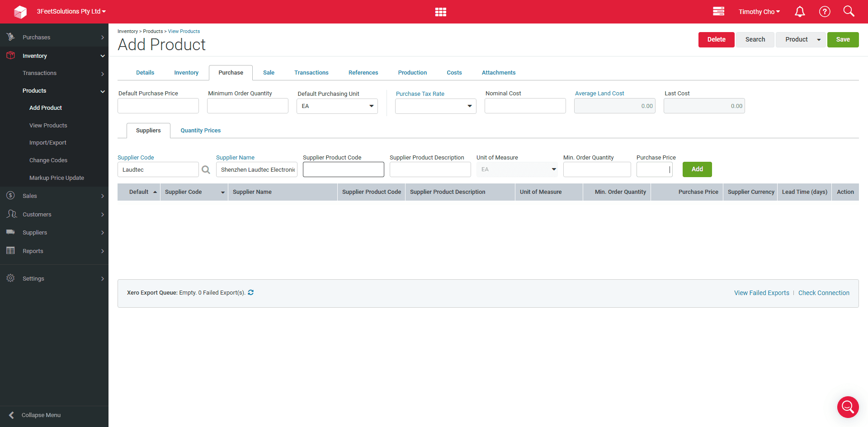Open the help question mark icon

pyautogui.click(x=825, y=12)
